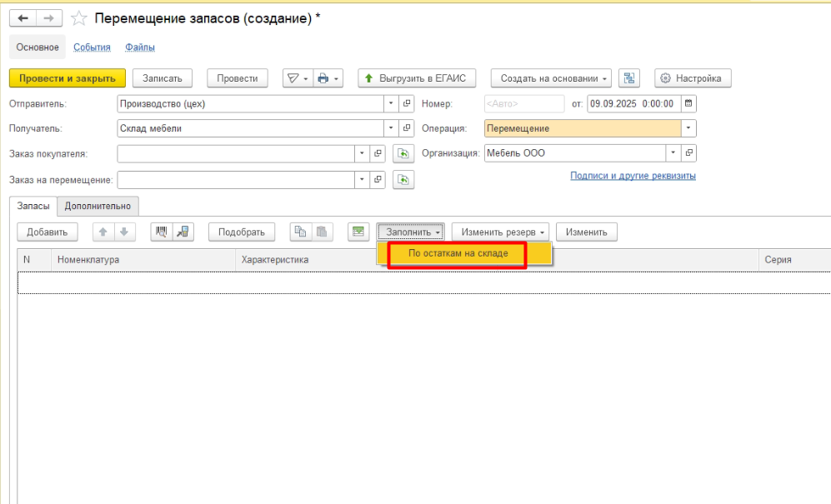
Task: Open the Организация field's open-form icon
Action: [x=688, y=153]
